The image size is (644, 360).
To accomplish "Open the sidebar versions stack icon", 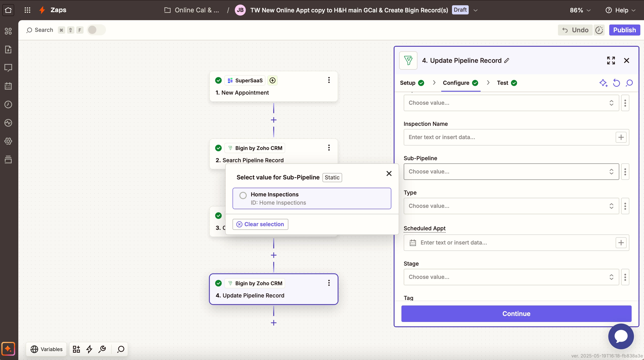I will 8,159.
